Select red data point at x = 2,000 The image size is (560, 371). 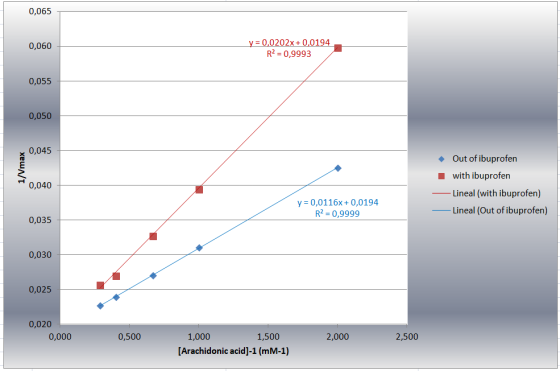click(338, 48)
